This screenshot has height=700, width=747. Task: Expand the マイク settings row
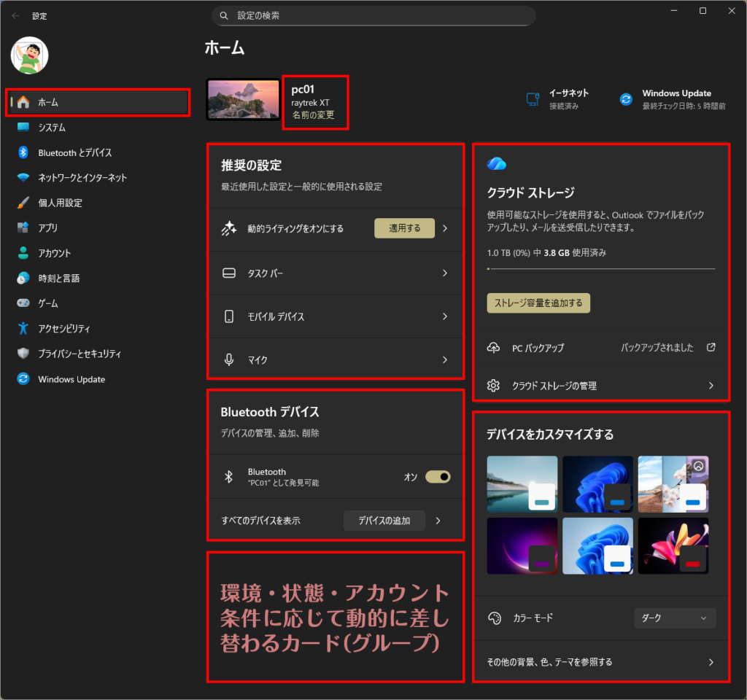[336, 359]
